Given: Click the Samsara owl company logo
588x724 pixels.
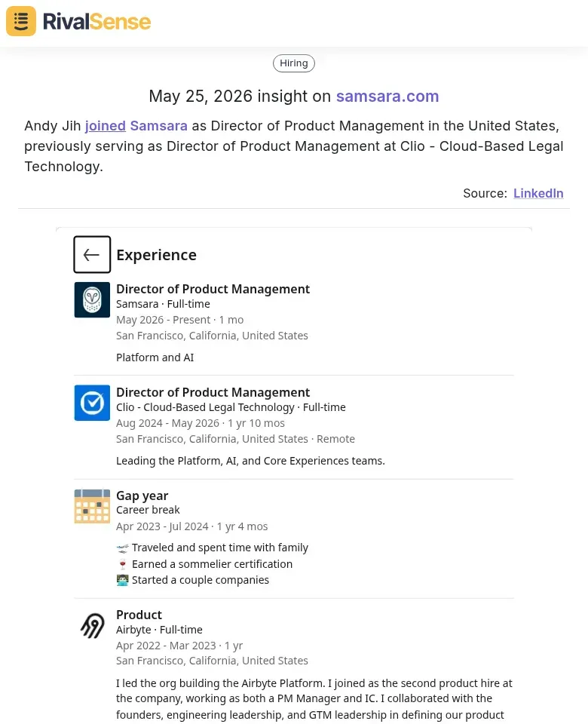Looking at the screenshot, I should pyautogui.click(x=92, y=299).
